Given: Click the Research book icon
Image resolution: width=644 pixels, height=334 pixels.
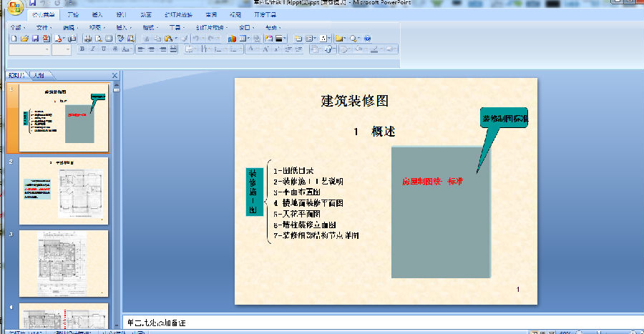Looking at the screenshot, I should tap(131, 39).
